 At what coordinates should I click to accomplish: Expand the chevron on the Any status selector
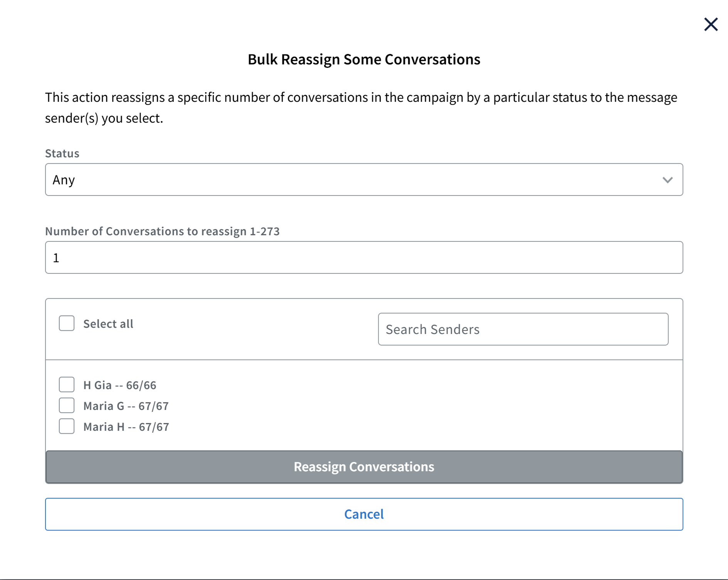coord(667,179)
